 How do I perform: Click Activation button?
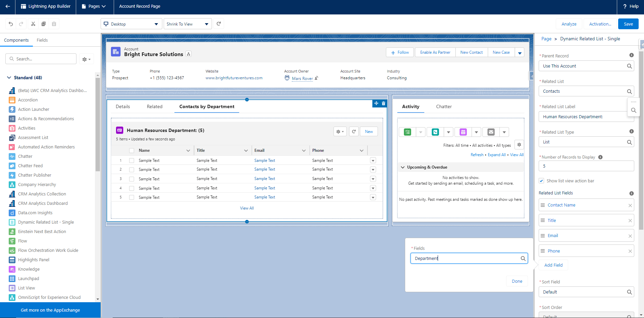click(600, 24)
